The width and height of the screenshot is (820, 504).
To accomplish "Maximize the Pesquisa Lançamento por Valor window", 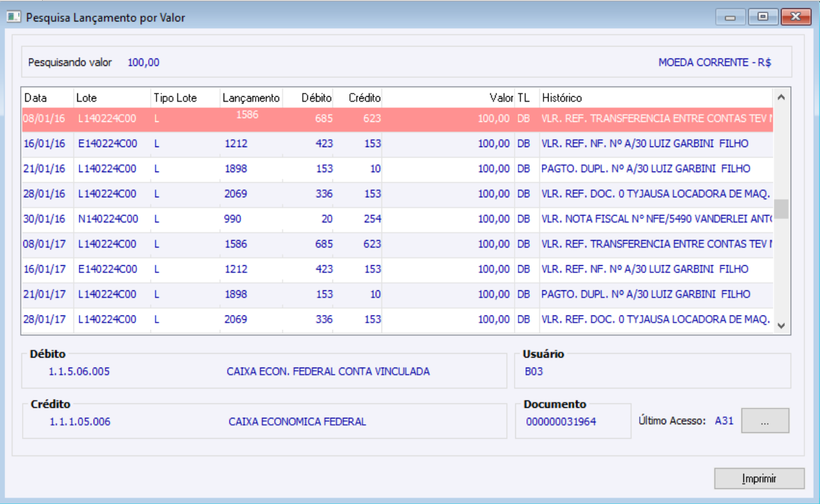I will pos(763,17).
